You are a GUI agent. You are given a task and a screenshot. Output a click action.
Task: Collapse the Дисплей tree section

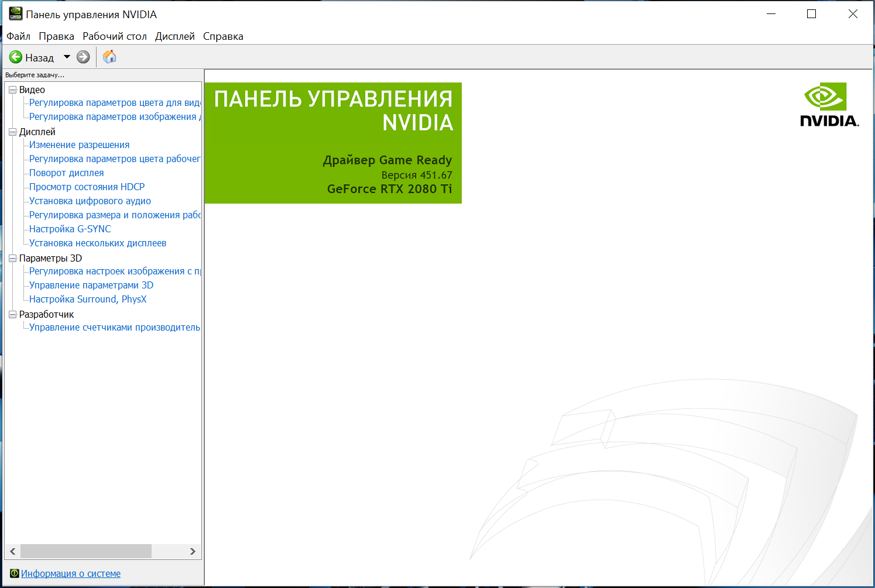pos(12,132)
